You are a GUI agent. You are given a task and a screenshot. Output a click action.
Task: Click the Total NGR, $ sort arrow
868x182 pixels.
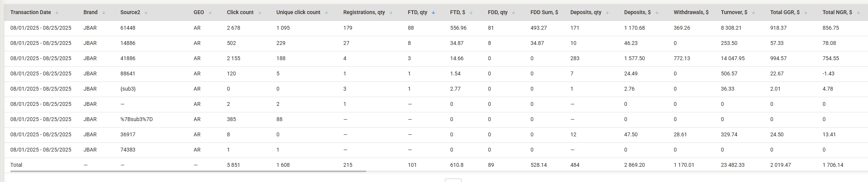pos(858,13)
